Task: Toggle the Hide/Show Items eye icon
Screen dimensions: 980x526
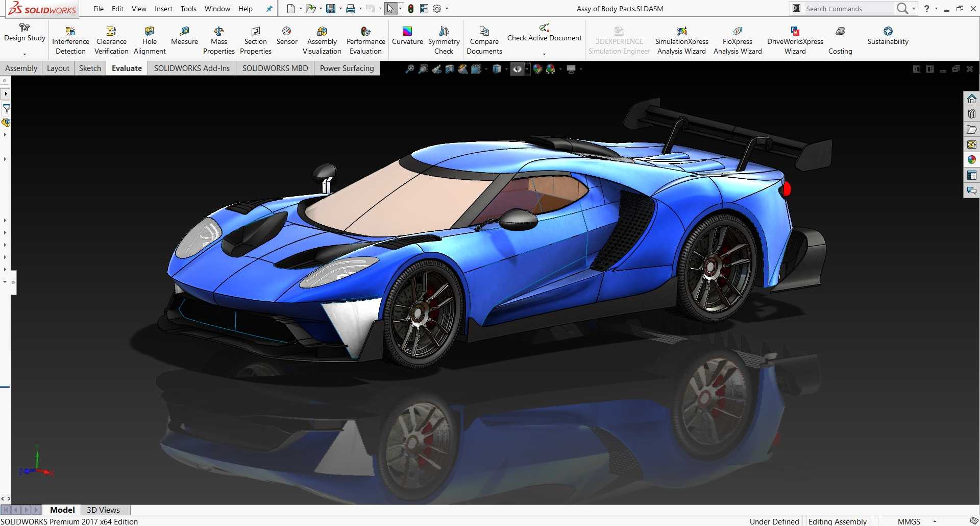Action: click(x=517, y=69)
